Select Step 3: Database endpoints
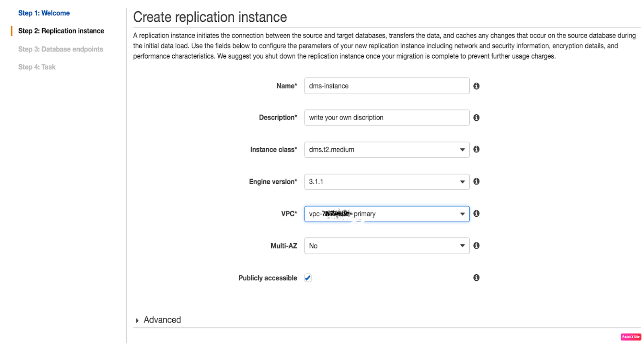This screenshot has height=343, width=644. (60, 49)
